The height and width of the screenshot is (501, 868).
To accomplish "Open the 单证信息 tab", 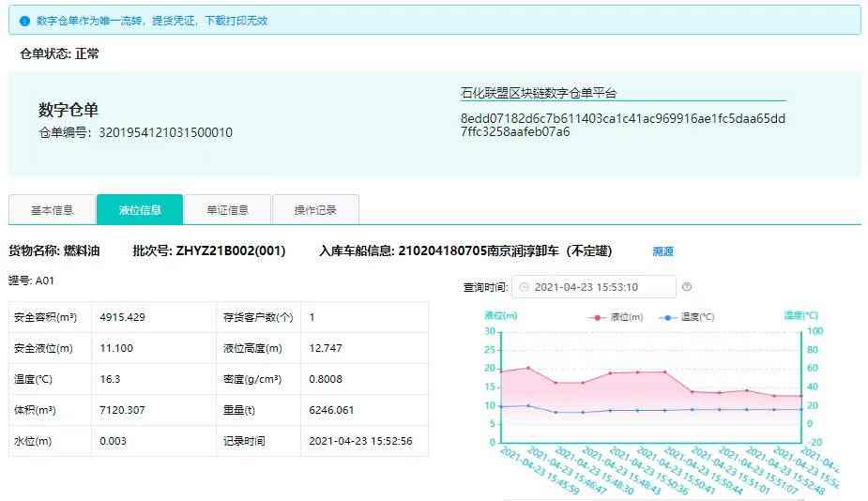I will (227, 210).
